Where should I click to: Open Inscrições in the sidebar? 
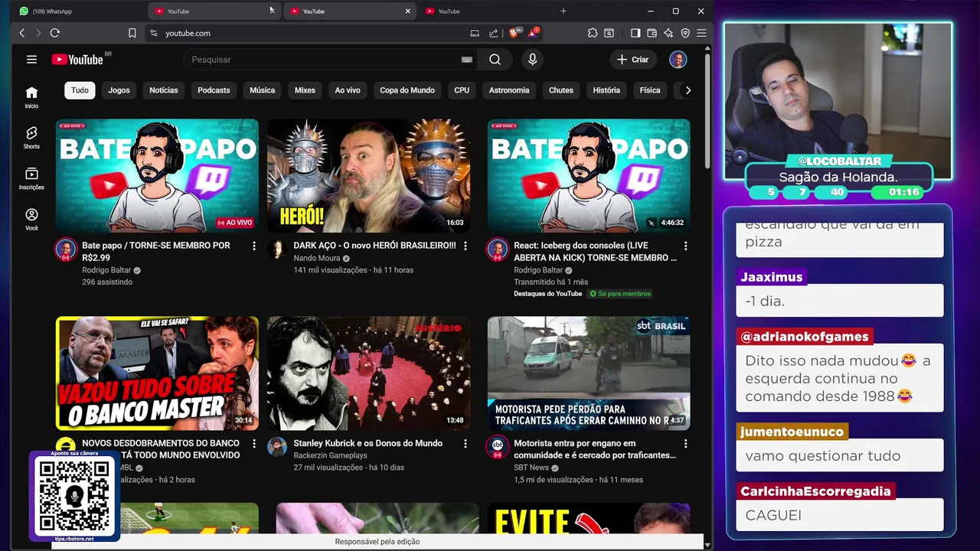point(31,178)
